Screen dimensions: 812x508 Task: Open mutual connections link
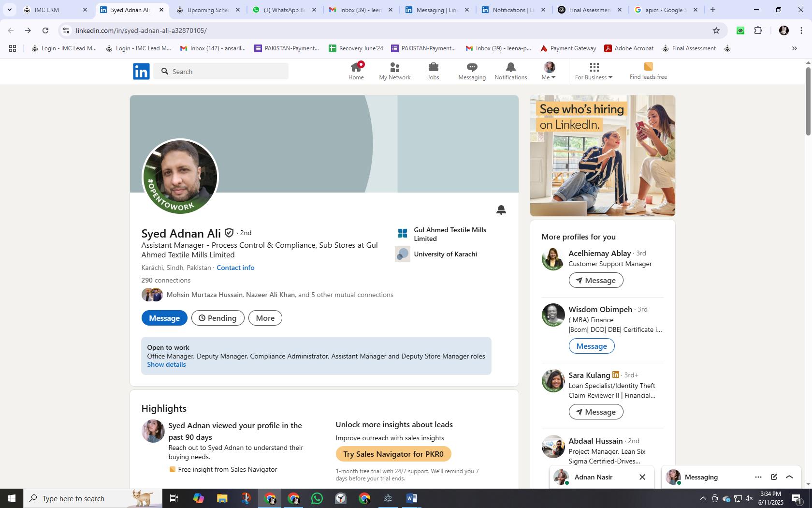tap(280, 295)
